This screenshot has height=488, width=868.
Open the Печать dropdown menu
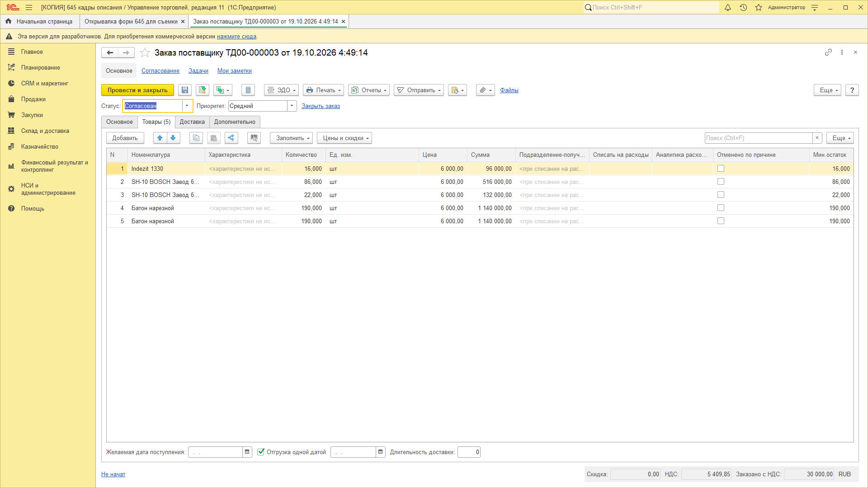323,90
